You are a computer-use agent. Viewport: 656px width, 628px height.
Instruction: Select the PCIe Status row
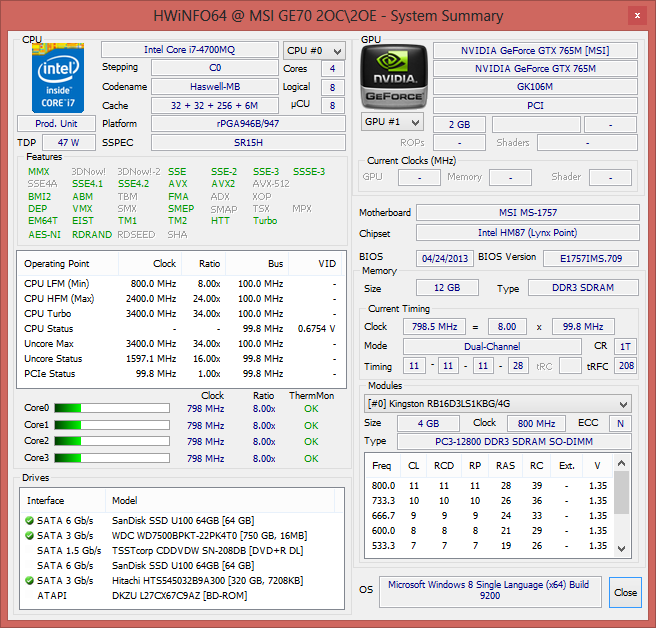(x=180, y=374)
